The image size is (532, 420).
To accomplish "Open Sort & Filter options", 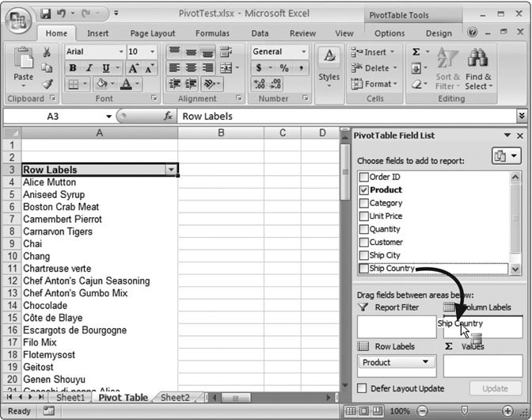I will pos(447,70).
